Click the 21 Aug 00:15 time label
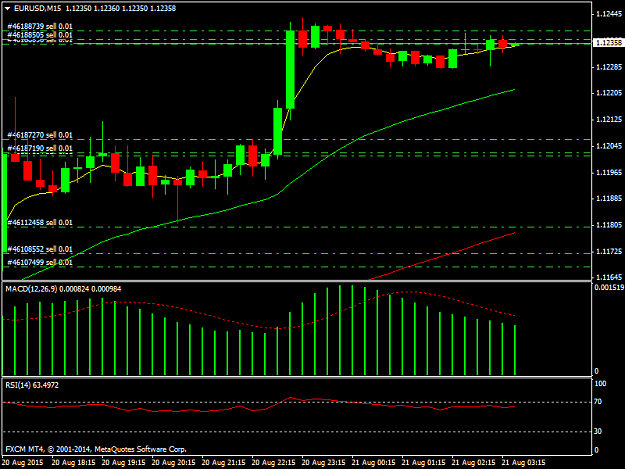This screenshot has height=469, width=625. [373, 463]
